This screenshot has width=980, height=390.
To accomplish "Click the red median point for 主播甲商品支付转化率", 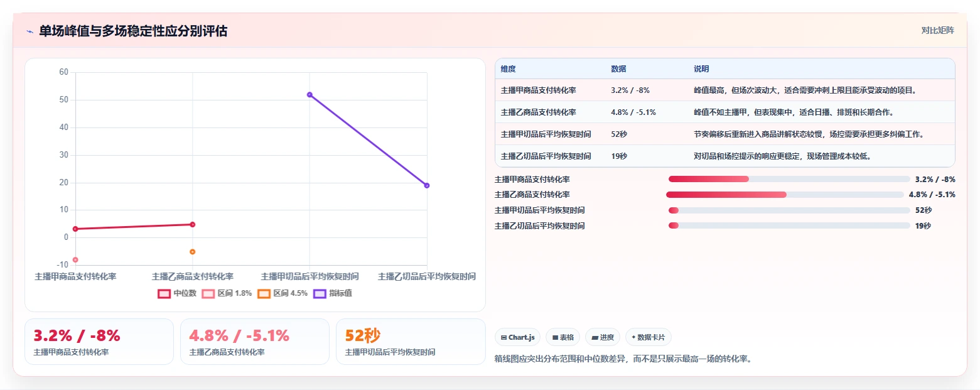I will (x=75, y=229).
